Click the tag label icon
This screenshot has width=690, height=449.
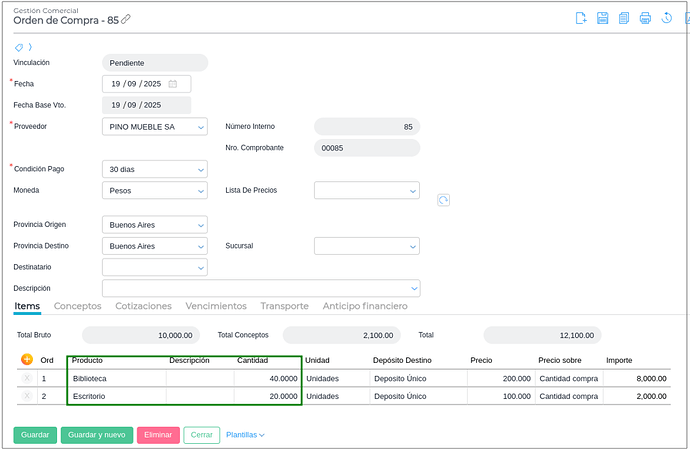18,47
